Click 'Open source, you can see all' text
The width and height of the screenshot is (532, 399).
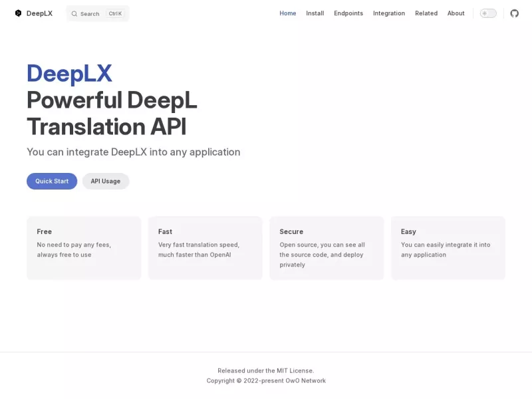tap(322, 245)
